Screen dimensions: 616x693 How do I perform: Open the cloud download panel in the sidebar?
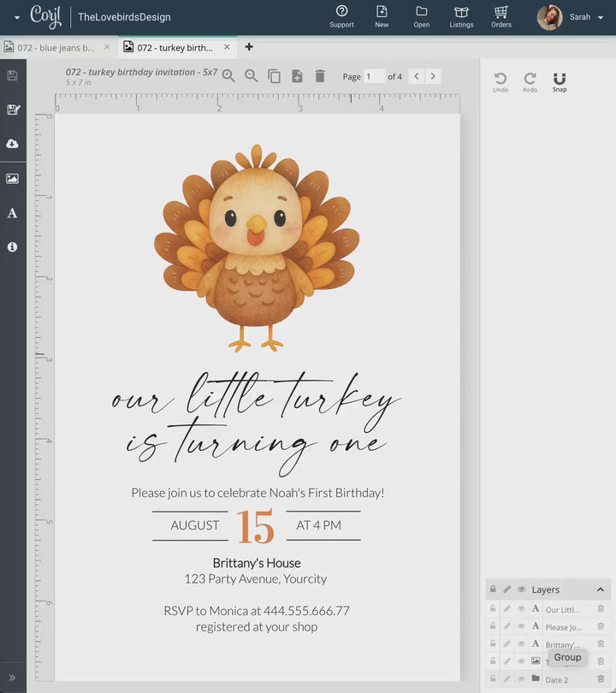click(x=12, y=144)
